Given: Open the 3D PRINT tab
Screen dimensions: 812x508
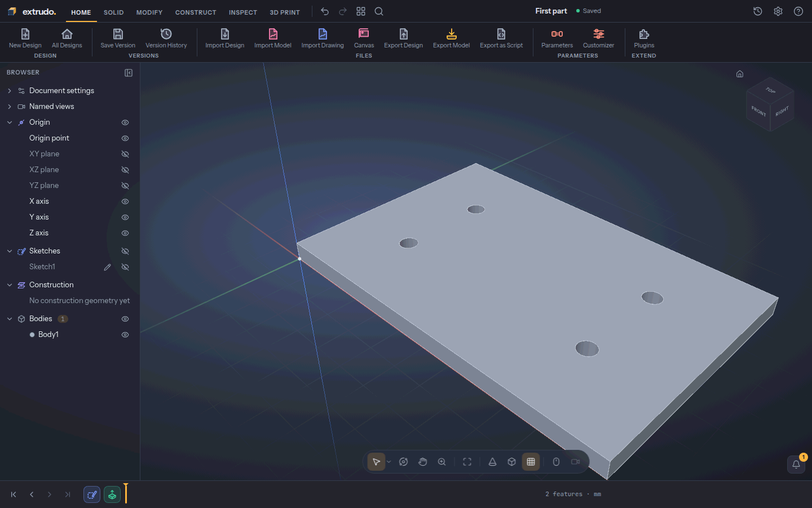Looking at the screenshot, I should coord(285,12).
